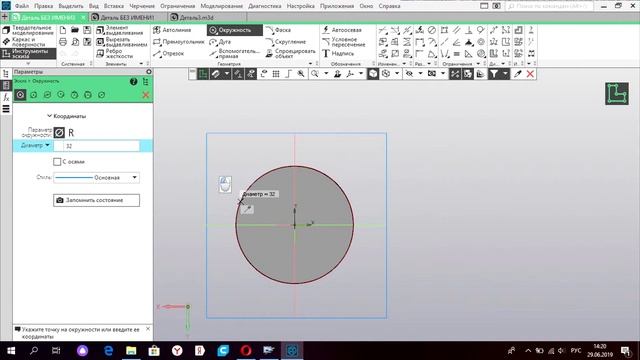
Task: Open the Стиль Основная line style dropdown
Action: tap(134, 178)
